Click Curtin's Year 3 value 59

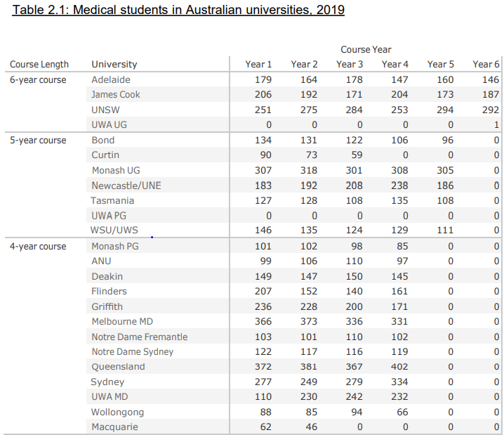tap(357, 155)
